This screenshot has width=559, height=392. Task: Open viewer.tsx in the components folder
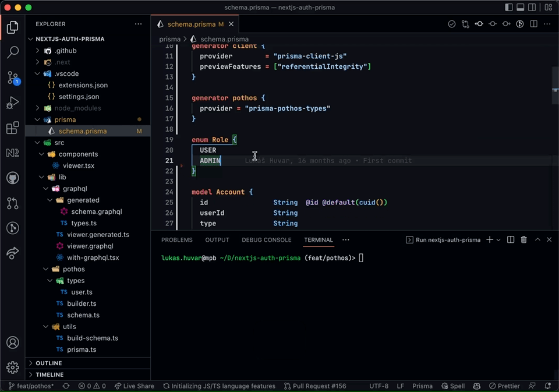78,165
